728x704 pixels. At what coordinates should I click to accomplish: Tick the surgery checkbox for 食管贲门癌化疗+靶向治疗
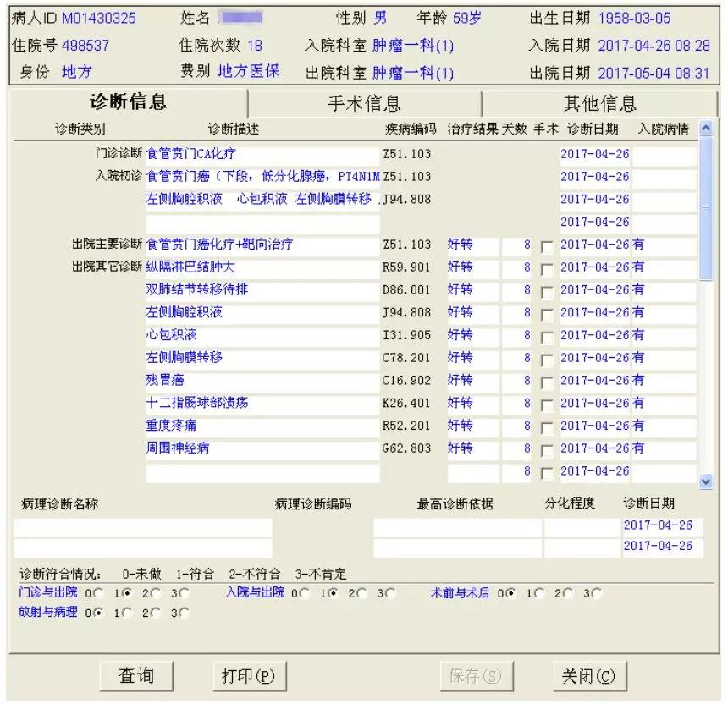coord(547,246)
